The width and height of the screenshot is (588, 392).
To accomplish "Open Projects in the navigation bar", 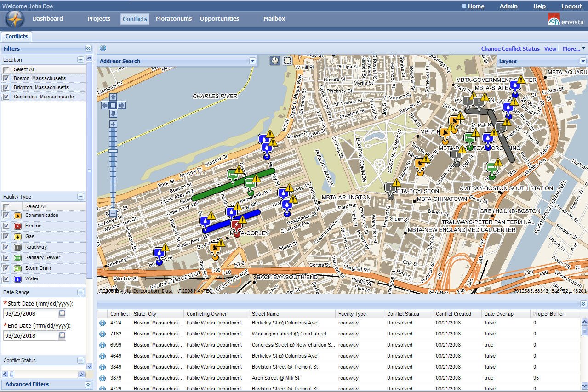I will (99, 19).
